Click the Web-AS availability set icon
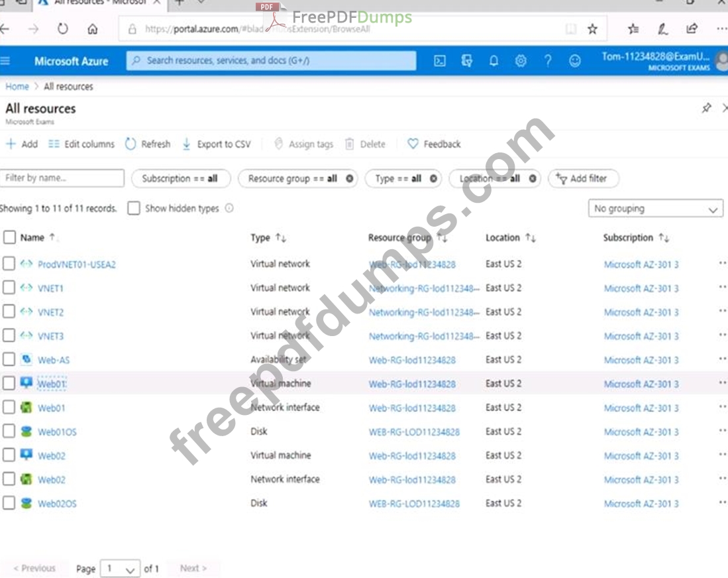Screen dimensions: 728x578 coord(26,360)
